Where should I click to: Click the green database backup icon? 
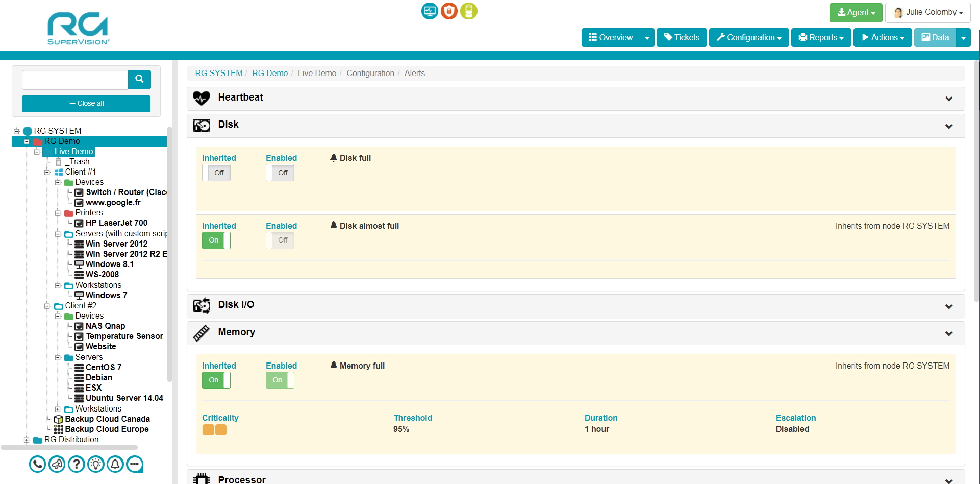pyautogui.click(x=469, y=11)
